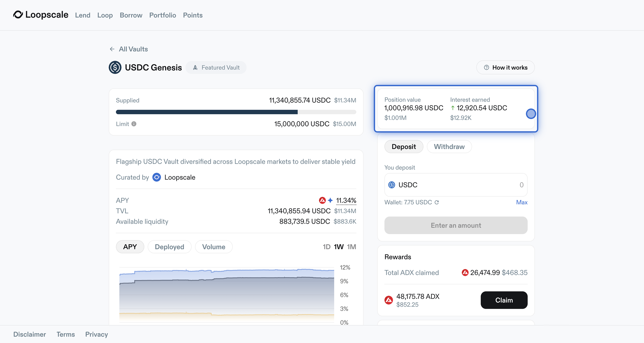
Task: Open the Borrow page
Action: click(131, 15)
